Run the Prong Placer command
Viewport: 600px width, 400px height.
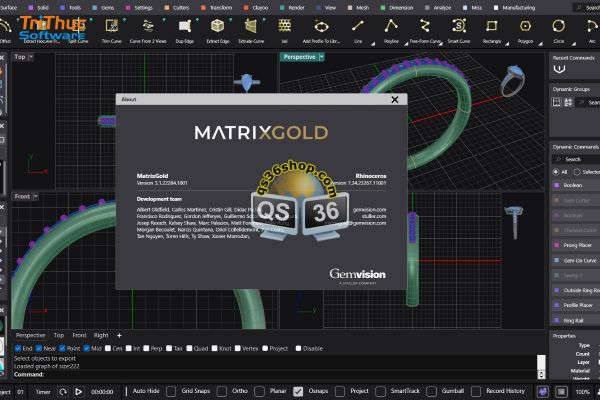(x=575, y=245)
